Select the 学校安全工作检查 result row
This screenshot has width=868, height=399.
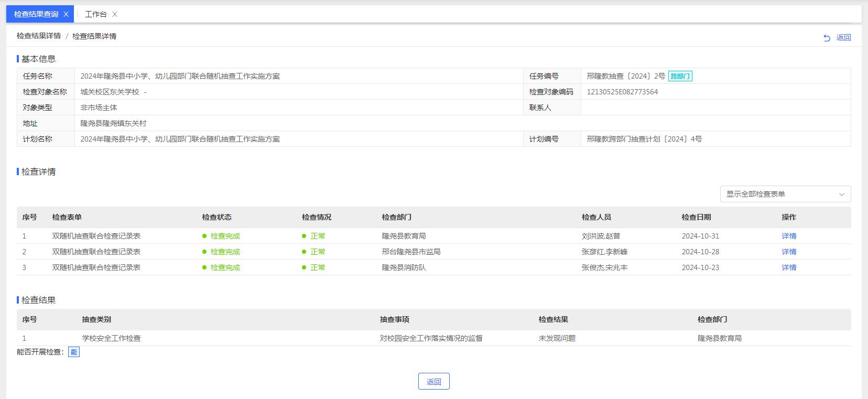[111, 338]
